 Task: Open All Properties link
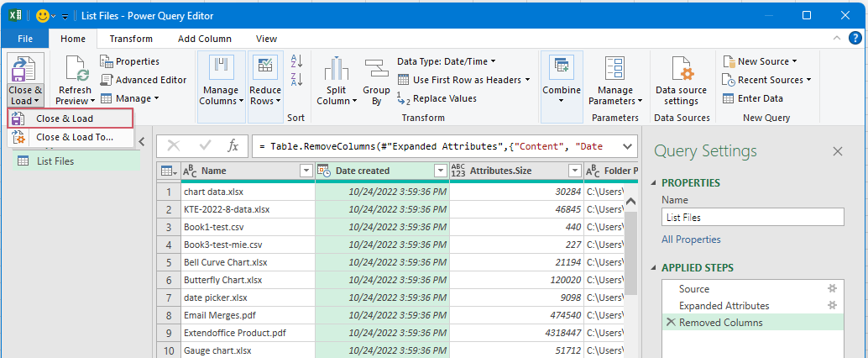(692, 240)
